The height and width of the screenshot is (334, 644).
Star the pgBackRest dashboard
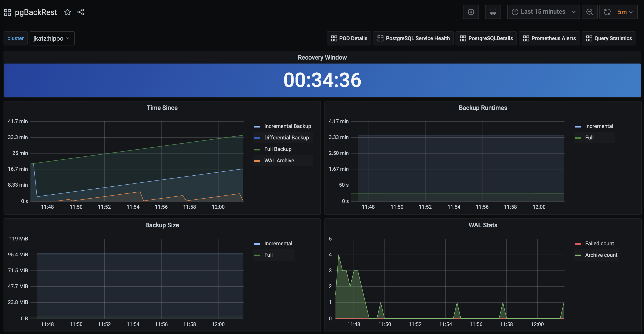(x=68, y=12)
